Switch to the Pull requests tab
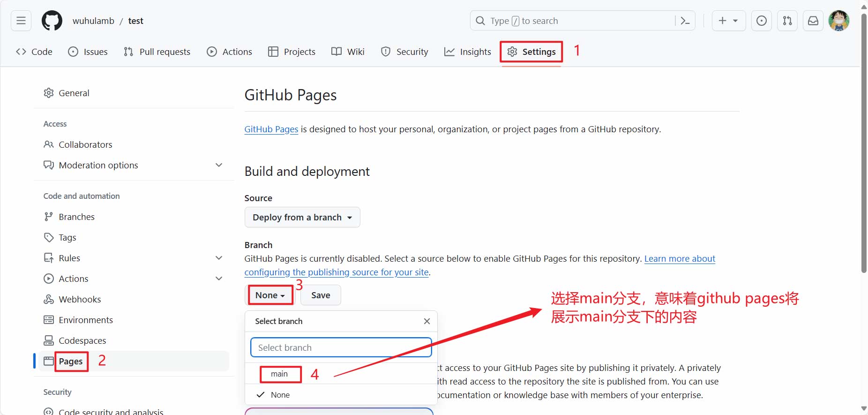 point(157,52)
